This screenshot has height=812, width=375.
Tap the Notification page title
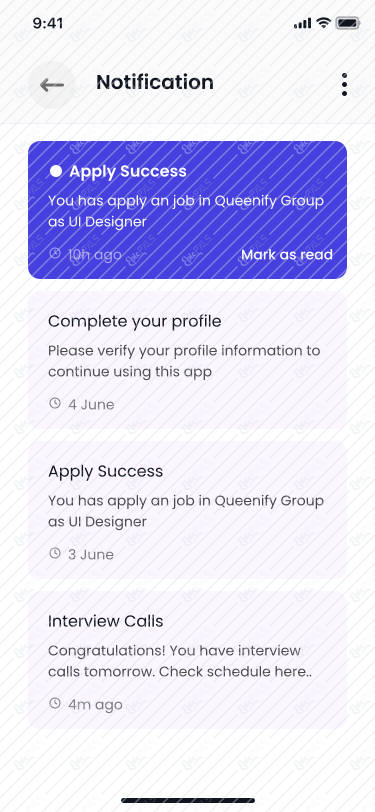[x=155, y=82]
